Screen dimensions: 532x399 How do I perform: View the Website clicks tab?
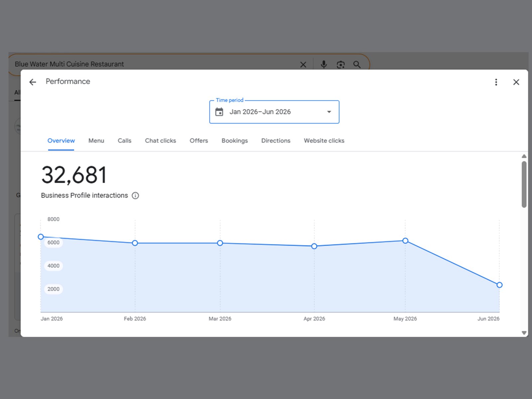[324, 141]
